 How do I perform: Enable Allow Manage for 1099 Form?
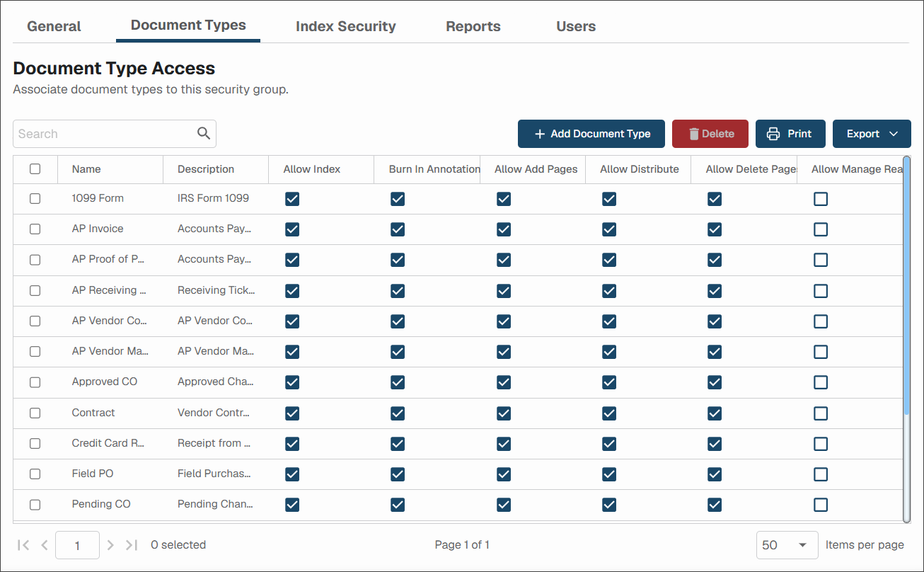pyautogui.click(x=820, y=199)
